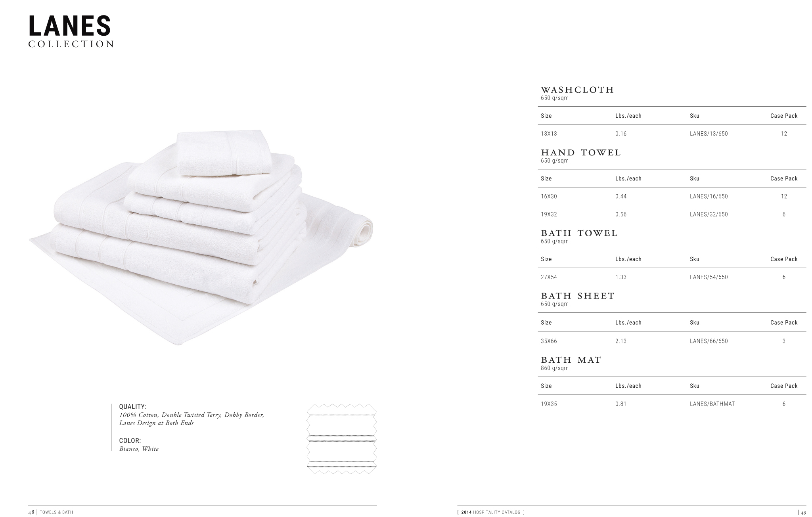This screenshot has width=812, height=517.
Task: Click SKU LANES/BATHMAT in bath mat table
Action: coord(712,404)
